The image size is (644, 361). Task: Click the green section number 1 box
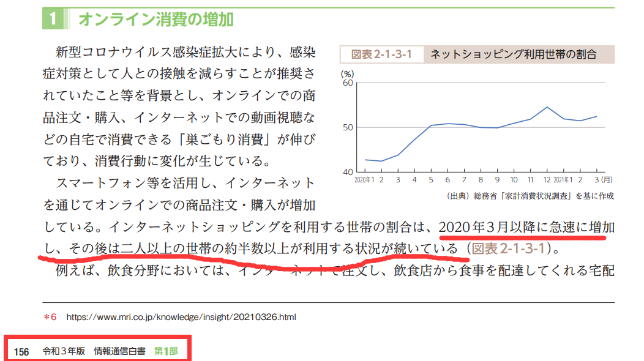53,19
